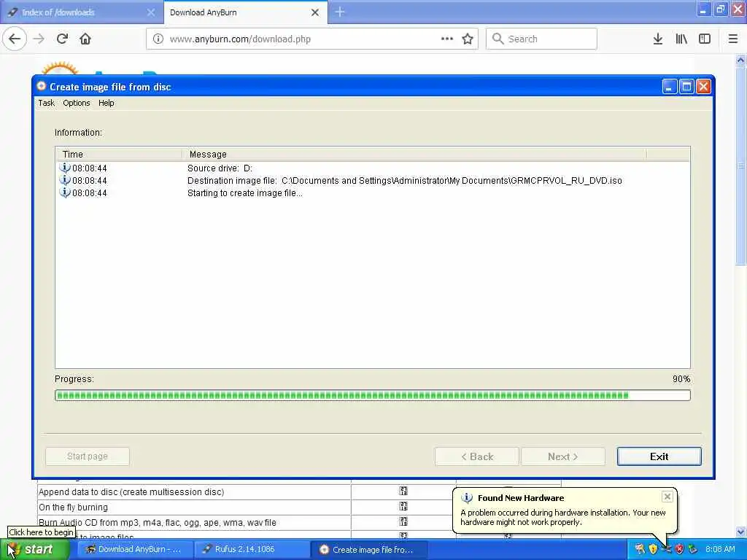Click the disabled Next button
Viewport: 747px width, 560px height.
coord(563,456)
